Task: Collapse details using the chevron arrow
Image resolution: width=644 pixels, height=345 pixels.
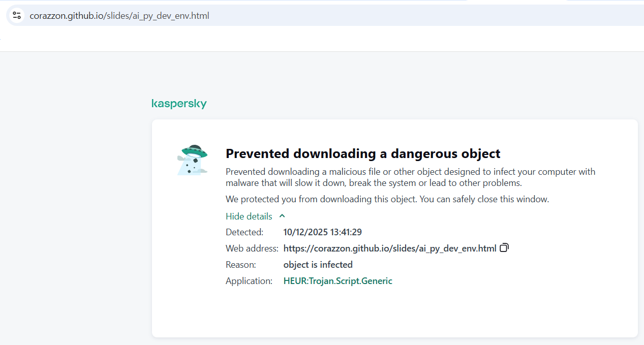Action: coord(283,216)
